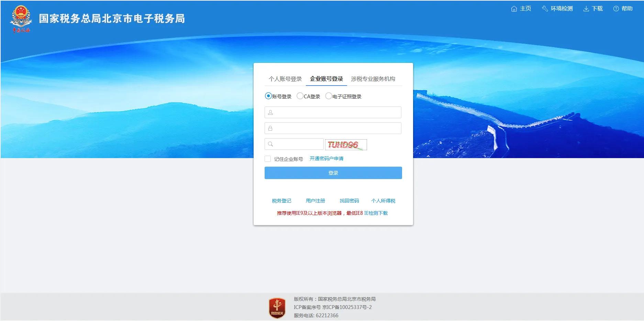Click the 下载 download icon
644x321 pixels.
point(586,9)
